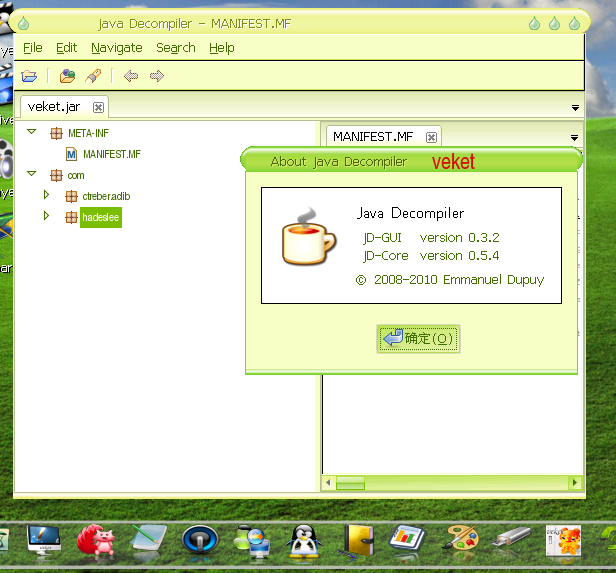Open the USB drive dock icon
The image size is (616, 573).
pyautogui.click(x=512, y=537)
